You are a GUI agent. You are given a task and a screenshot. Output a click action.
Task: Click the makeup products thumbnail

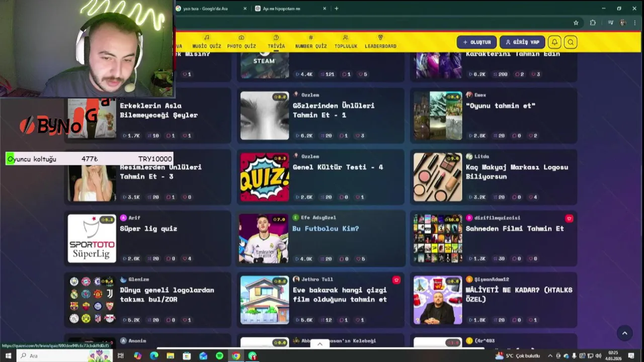(x=438, y=177)
